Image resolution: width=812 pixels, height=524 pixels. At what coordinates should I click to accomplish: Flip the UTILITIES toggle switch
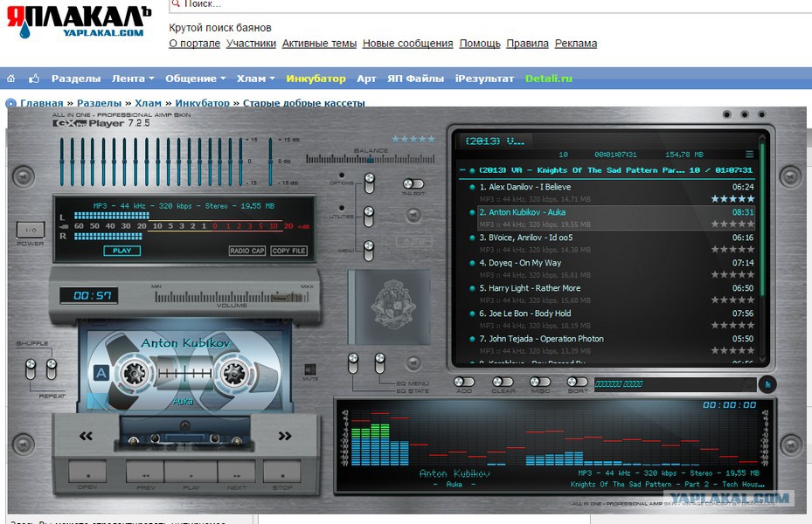[x=369, y=217]
